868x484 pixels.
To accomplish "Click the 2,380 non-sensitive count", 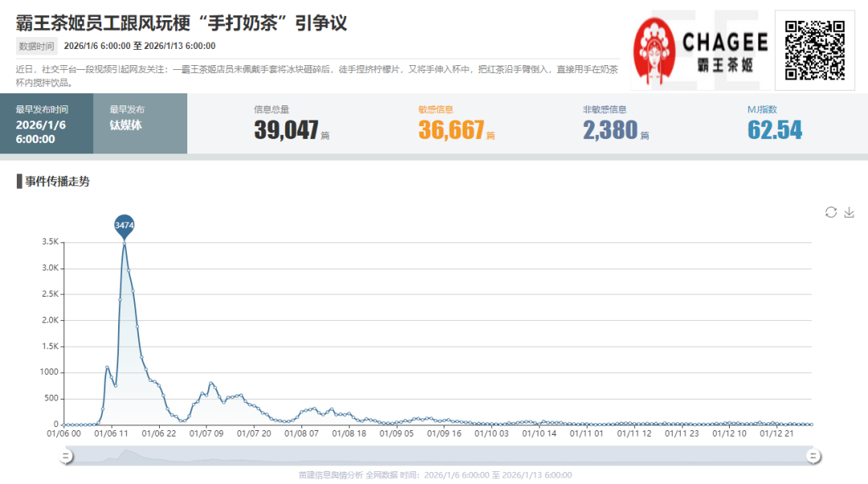I will (x=610, y=130).
